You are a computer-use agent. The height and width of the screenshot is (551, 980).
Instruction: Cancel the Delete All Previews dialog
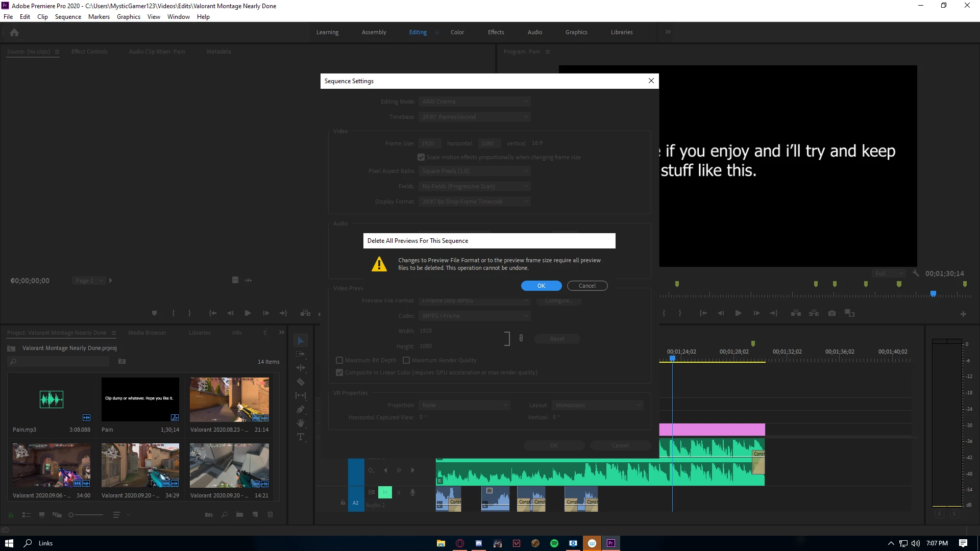pyautogui.click(x=587, y=286)
